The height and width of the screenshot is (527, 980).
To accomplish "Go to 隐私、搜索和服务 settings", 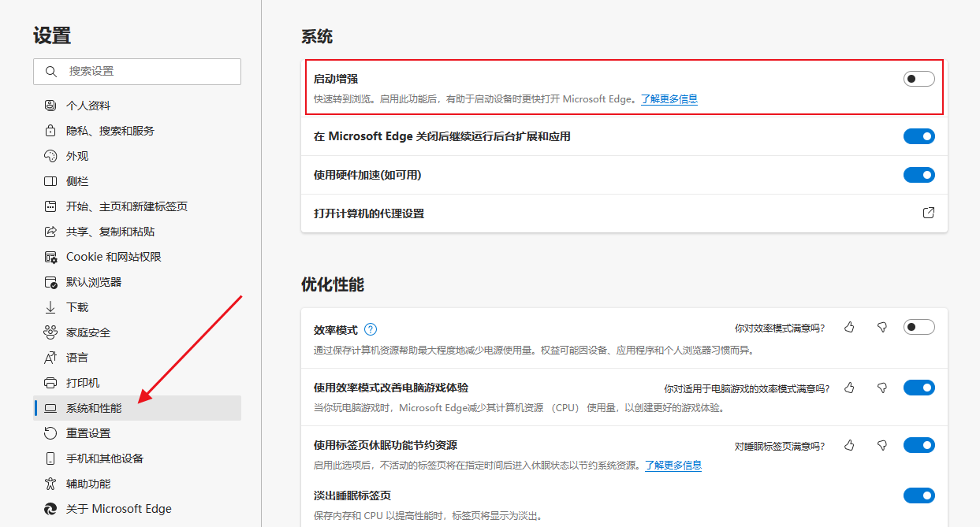I will 137,131.
